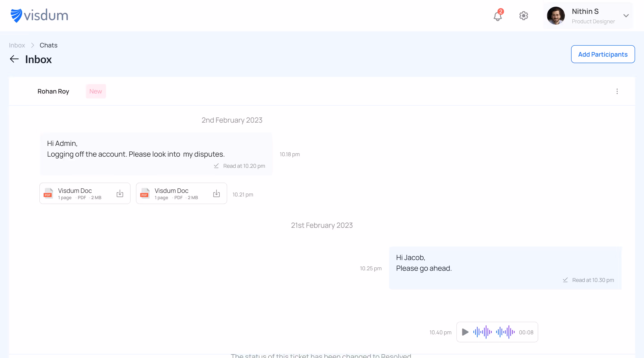644x358 pixels.
Task: Open the Rohan Roy contact name
Action: click(53, 91)
